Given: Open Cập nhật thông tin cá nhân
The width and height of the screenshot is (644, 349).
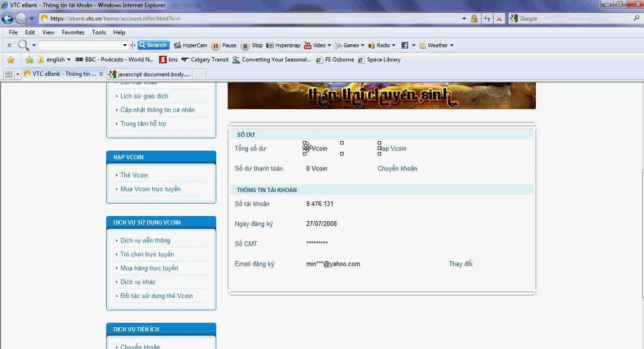Looking at the screenshot, I should click(x=157, y=110).
